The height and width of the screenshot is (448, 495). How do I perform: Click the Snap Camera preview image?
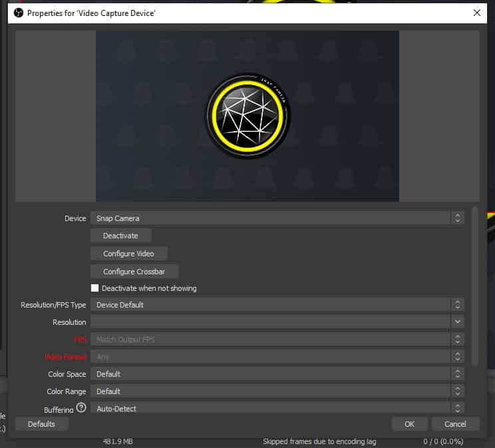point(247,116)
